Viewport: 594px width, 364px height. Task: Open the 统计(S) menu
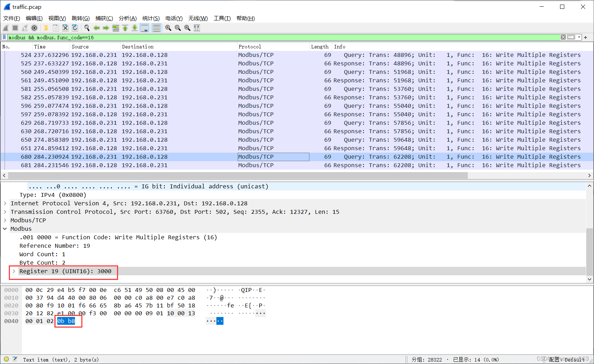[151, 18]
